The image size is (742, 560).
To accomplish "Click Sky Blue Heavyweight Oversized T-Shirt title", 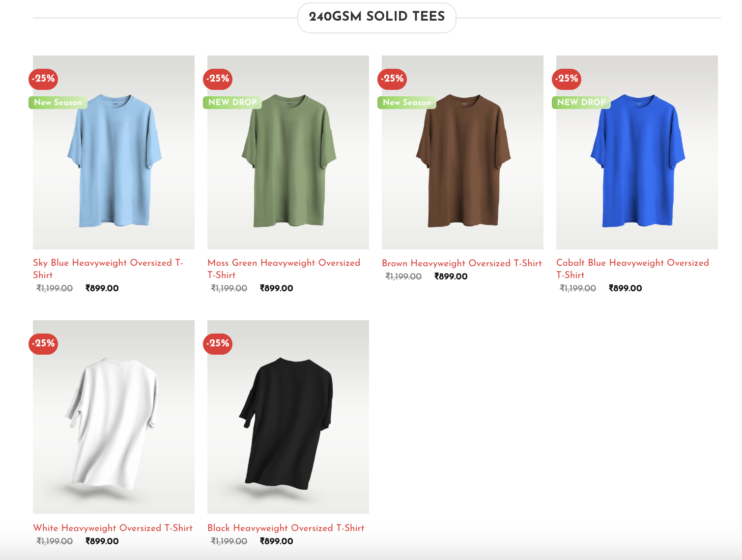I will point(108,269).
